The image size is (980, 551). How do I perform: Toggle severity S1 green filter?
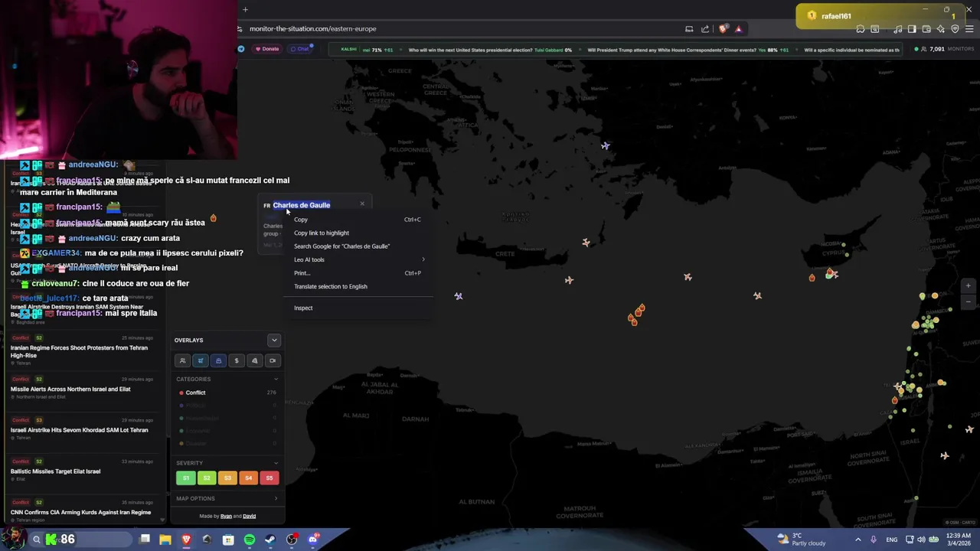[x=185, y=478]
